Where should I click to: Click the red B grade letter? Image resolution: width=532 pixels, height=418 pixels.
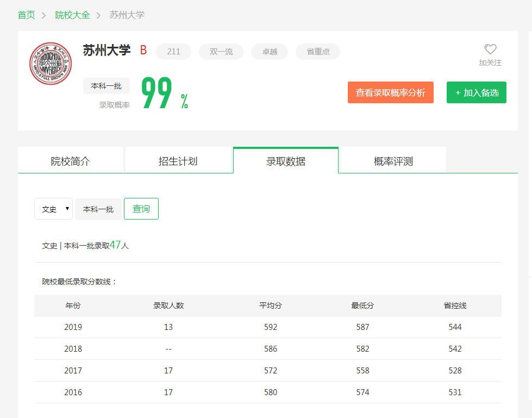(x=143, y=50)
